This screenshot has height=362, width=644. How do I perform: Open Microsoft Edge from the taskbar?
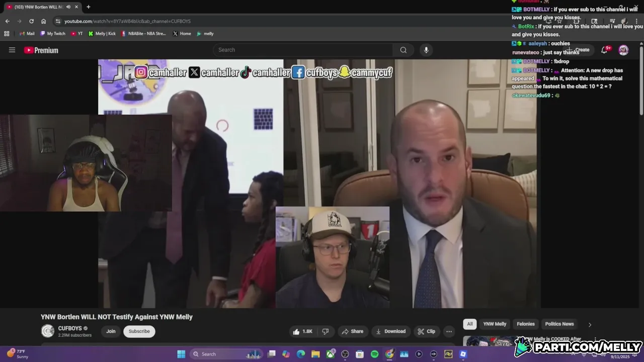click(301, 354)
